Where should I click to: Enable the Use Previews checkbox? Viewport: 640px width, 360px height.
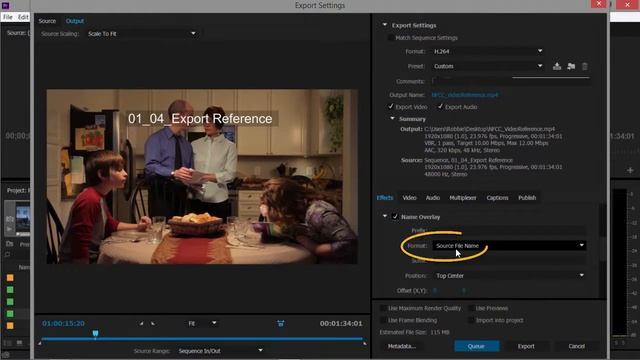click(x=471, y=308)
